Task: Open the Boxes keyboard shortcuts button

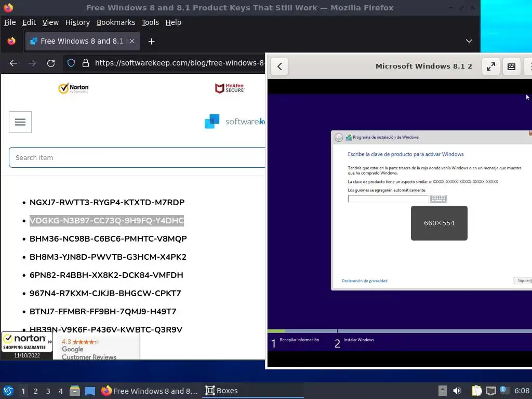Action: pos(511,66)
